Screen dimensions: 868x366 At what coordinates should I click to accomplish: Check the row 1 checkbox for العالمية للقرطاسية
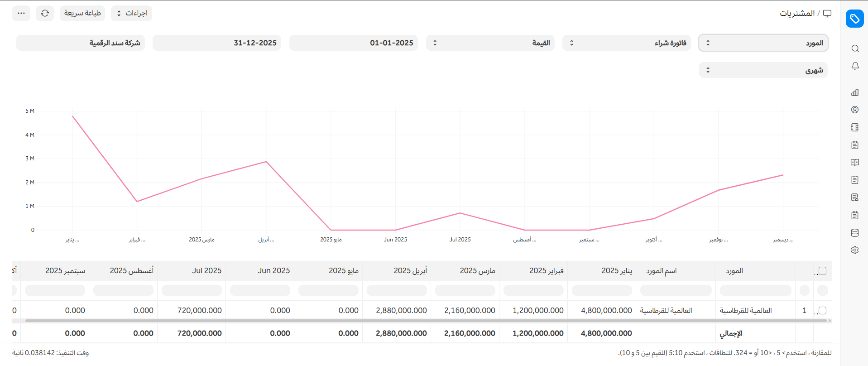coord(823,310)
